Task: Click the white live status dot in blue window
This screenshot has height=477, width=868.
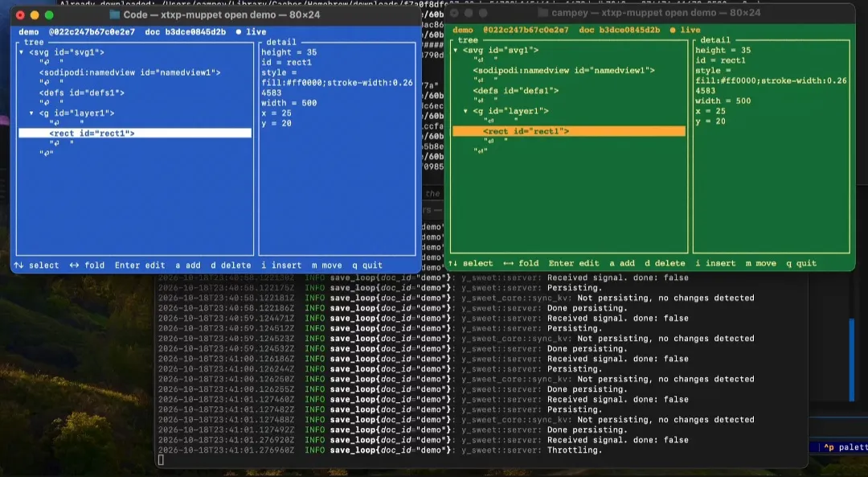Action: pyautogui.click(x=239, y=32)
